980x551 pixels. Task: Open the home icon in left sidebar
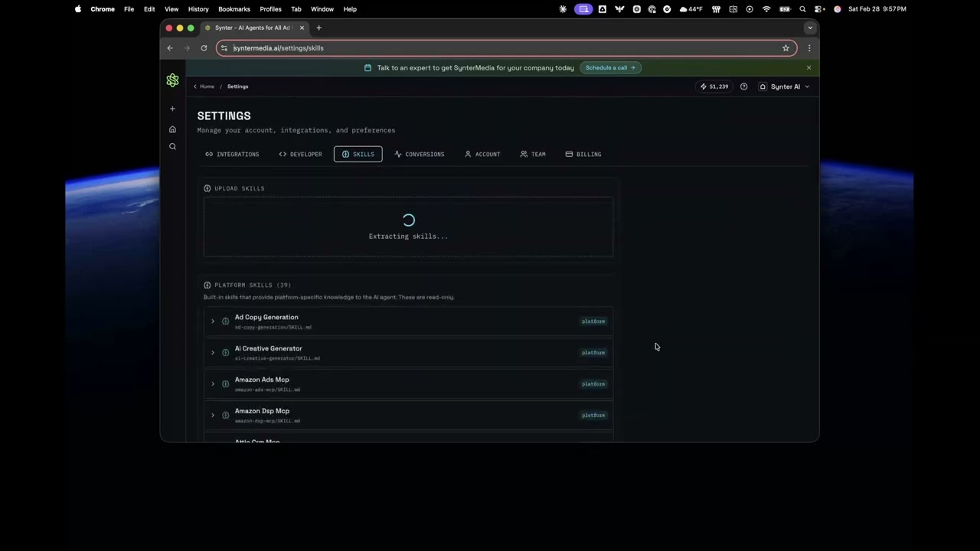(x=172, y=129)
